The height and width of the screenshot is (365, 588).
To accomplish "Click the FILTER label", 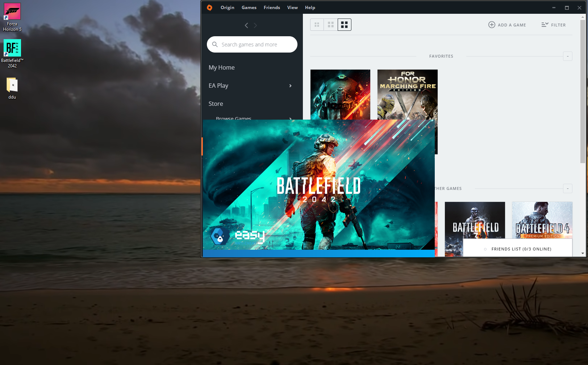I will click(x=558, y=25).
